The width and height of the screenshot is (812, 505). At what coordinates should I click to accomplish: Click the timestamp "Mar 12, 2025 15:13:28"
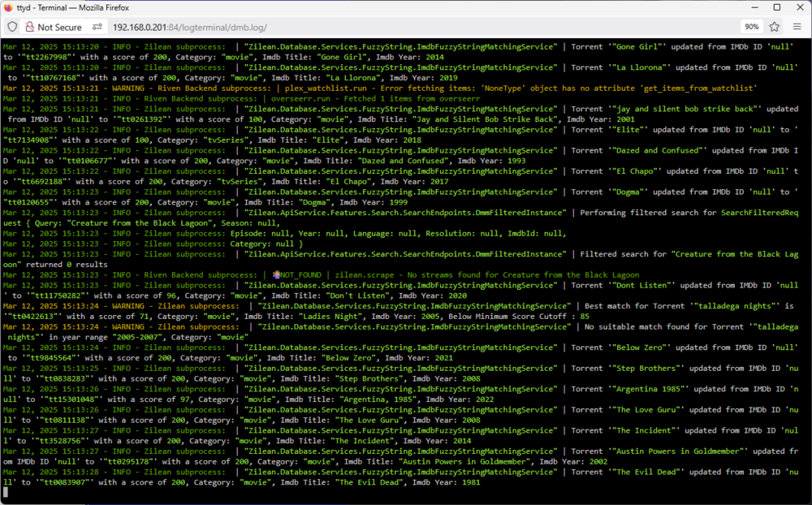pos(50,472)
